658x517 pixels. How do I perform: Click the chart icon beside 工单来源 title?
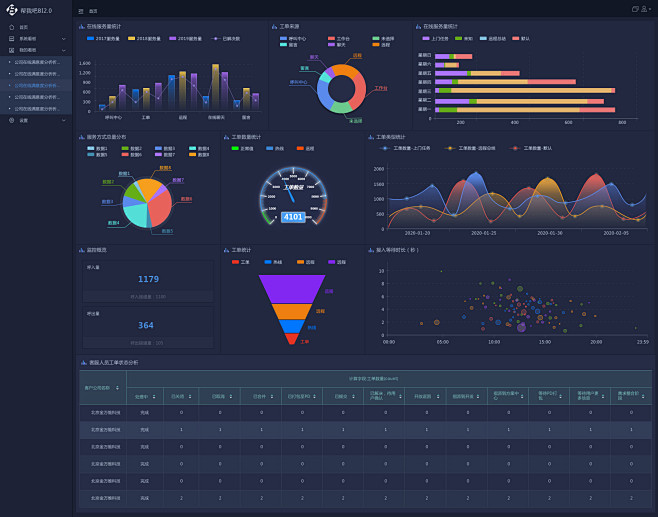coord(274,26)
